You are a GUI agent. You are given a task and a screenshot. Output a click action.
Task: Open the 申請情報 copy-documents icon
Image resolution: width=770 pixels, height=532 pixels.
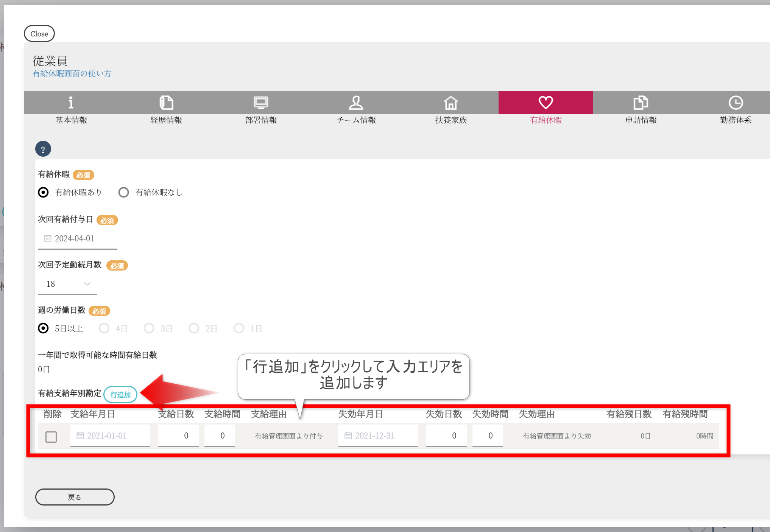tap(641, 103)
